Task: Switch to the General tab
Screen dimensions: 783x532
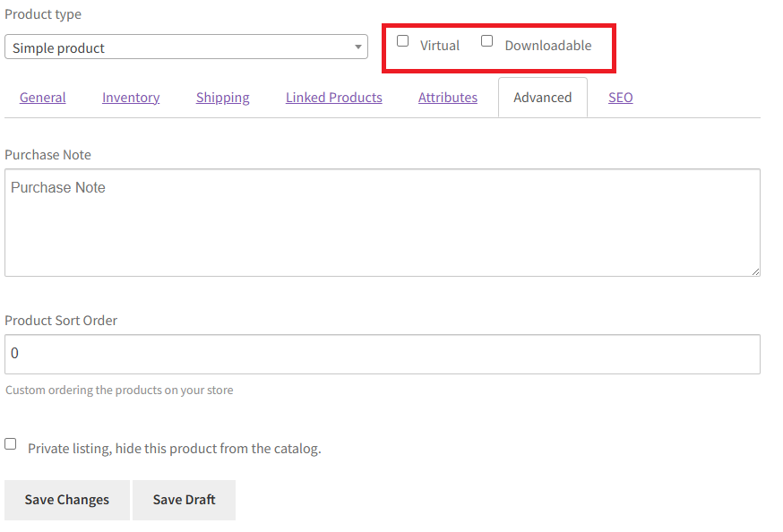Action: 43,98
